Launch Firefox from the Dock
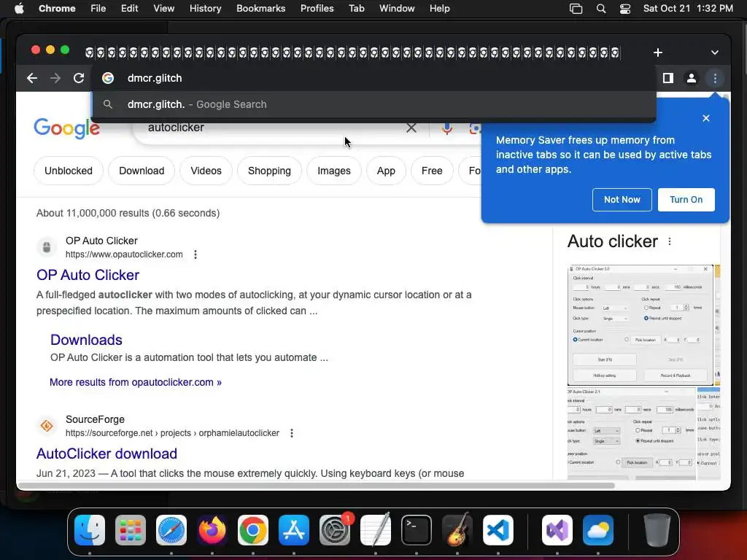Screen dimensions: 747x560 [212, 530]
